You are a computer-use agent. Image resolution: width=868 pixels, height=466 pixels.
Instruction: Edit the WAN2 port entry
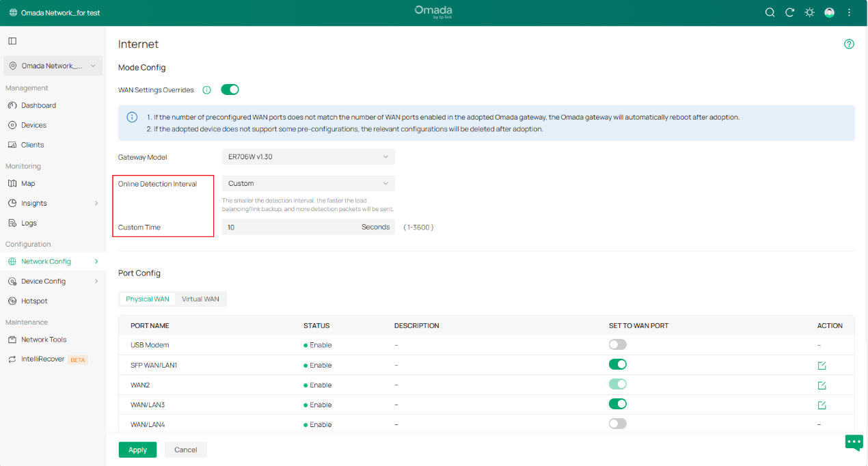[x=822, y=385]
